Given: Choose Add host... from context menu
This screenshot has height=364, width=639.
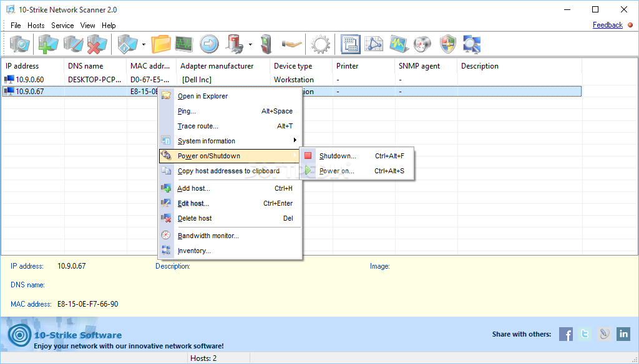Looking at the screenshot, I should (230, 188).
